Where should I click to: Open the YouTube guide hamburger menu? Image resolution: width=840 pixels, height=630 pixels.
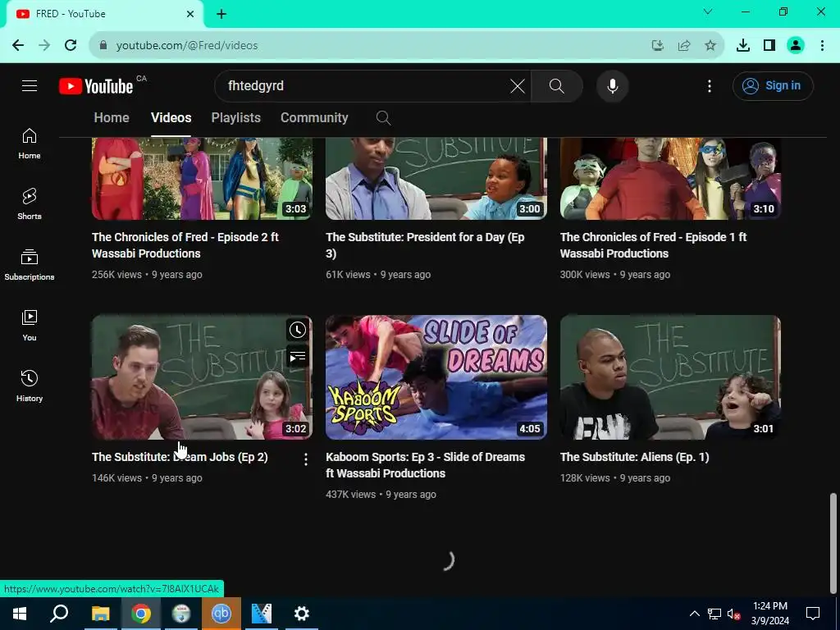30,85
